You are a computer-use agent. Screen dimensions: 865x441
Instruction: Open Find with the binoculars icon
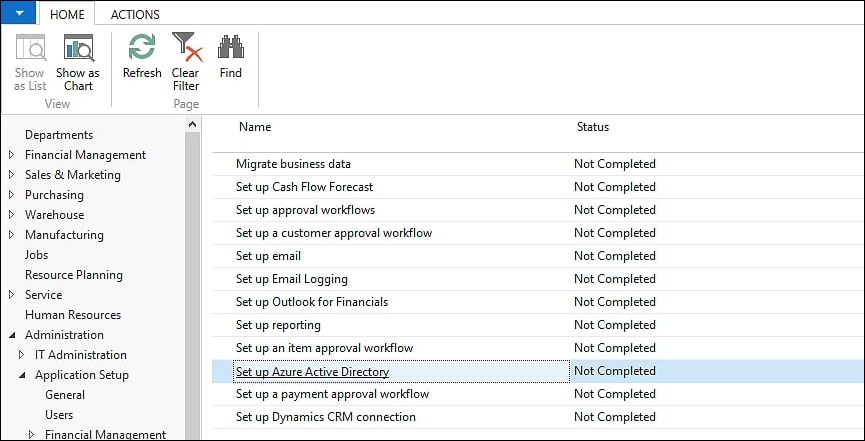(x=231, y=47)
